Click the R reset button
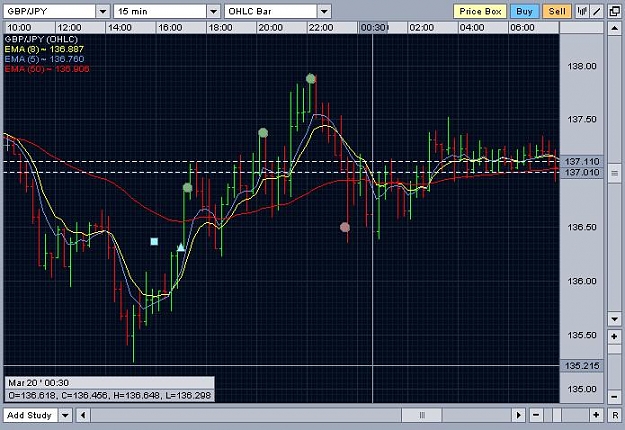Image resolution: width=625 pixels, height=430 pixels. coord(614,415)
